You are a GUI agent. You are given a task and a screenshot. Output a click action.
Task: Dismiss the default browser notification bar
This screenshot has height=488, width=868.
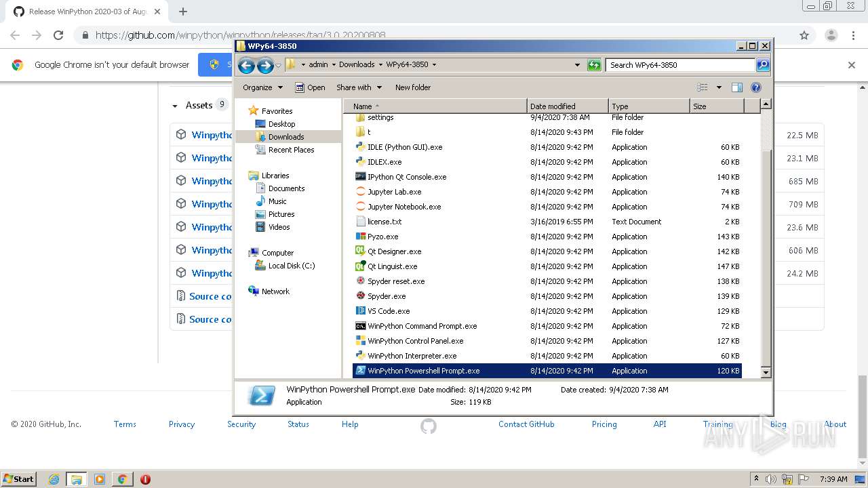(x=852, y=65)
